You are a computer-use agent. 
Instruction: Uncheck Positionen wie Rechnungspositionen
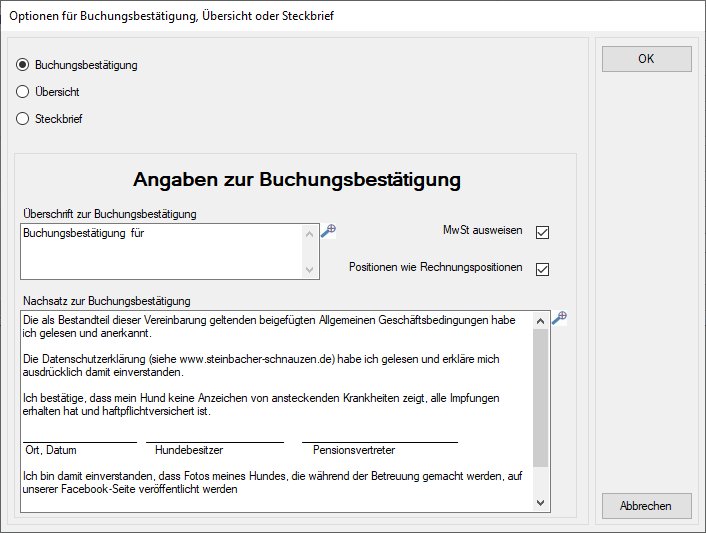[x=543, y=269]
